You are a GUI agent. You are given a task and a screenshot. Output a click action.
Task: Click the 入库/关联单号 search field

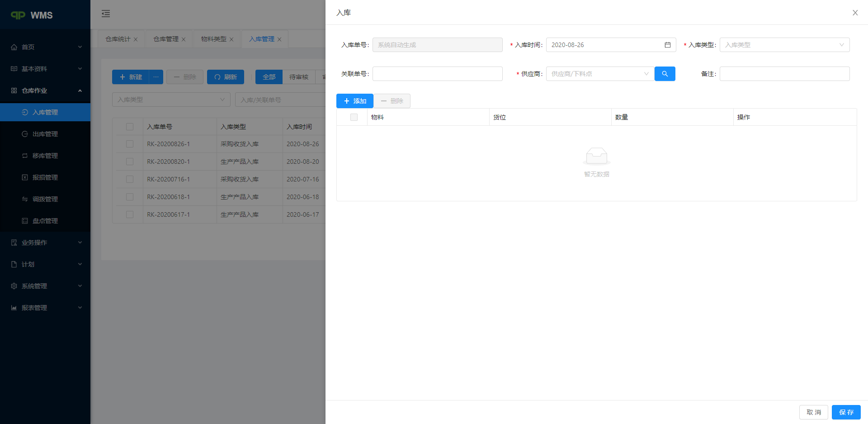tap(280, 100)
